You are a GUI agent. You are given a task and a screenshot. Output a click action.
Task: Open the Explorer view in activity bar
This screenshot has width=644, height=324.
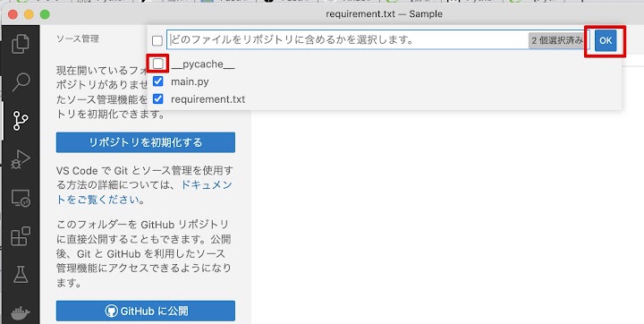(21, 44)
